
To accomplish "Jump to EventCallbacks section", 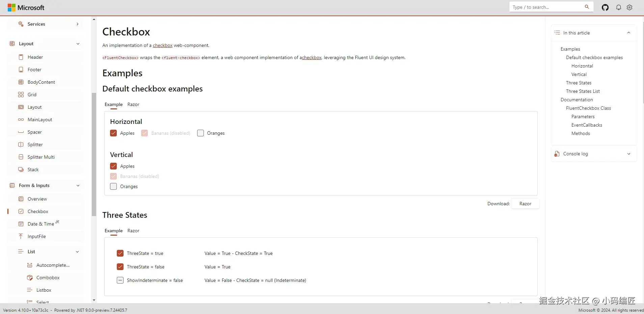I will coord(587,125).
